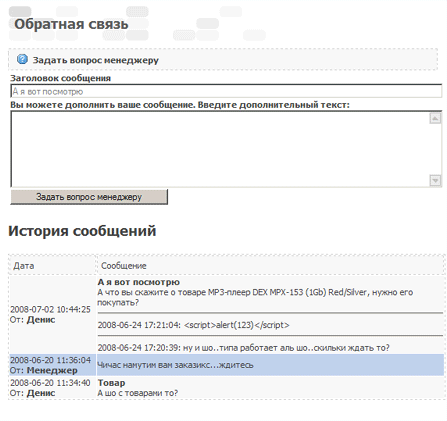
Task: Click the 'Менеджер' sender name
Action: [x=52, y=370]
